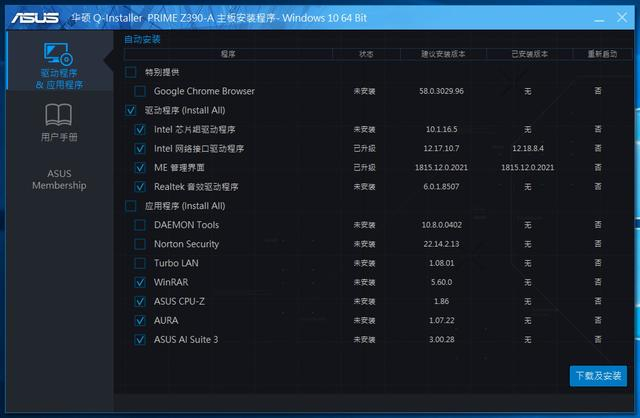Screen dimensions: 640x418
Task: Click the 建议安装版本 column header
Action: [443, 54]
